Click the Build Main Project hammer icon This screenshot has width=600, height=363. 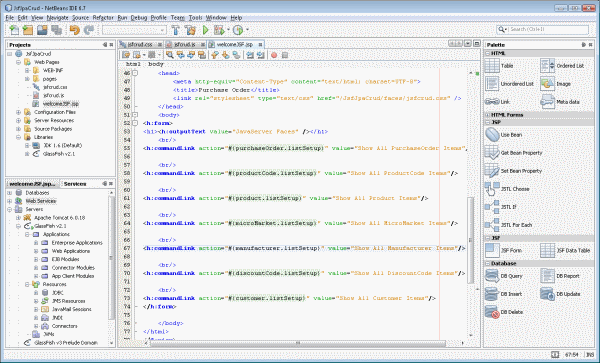pyautogui.click(x=175, y=30)
